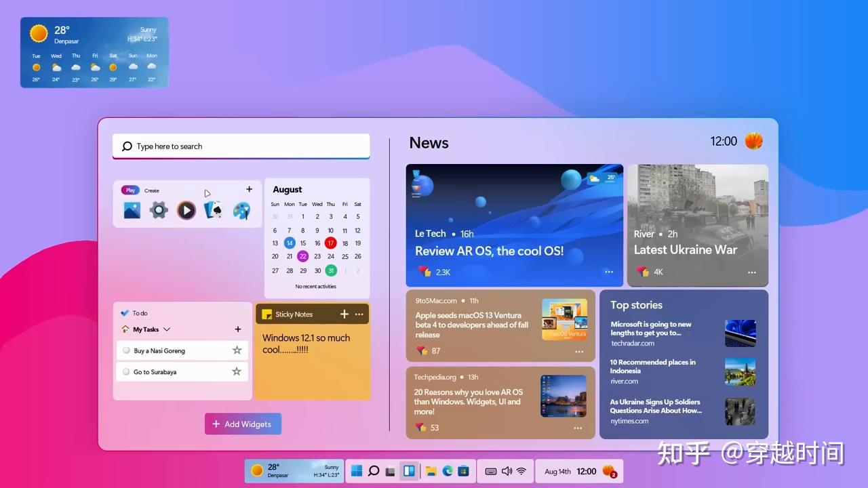Open the Latest Ukraine War article
The width and height of the screenshot is (868, 488).
(x=686, y=249)
